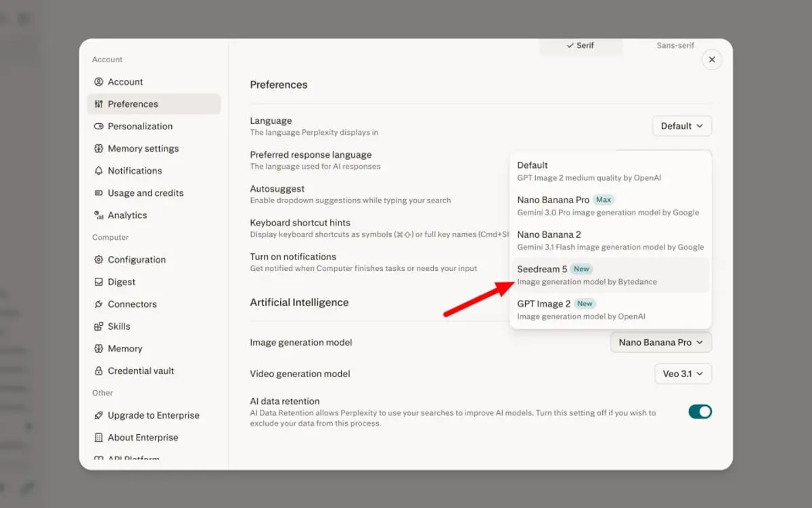The width and height of the screenshot is (812, 508).
Task: Click the Notifications bell icon
Action: click(99, 171)
